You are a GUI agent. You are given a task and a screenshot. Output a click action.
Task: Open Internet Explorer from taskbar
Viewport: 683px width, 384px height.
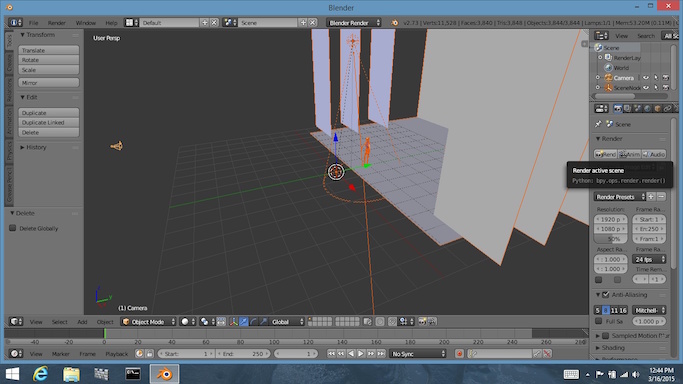41,374
